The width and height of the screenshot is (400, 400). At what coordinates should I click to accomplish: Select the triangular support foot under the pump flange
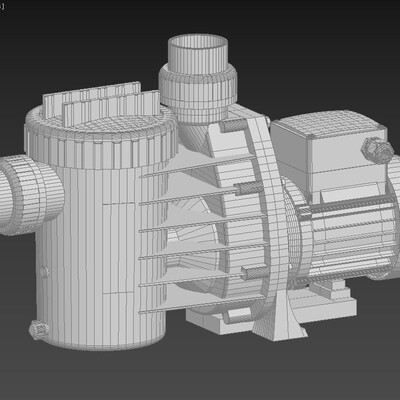[x=280, y=316]
